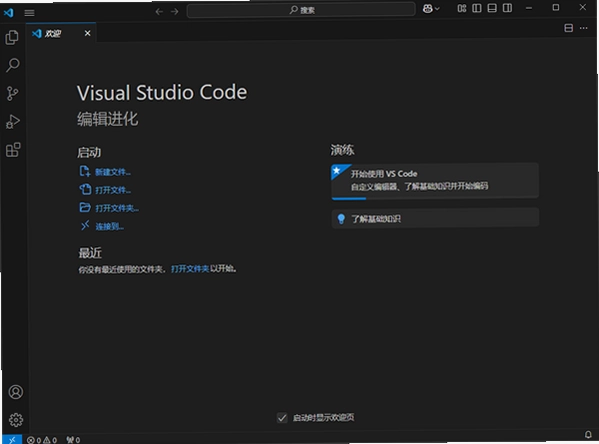This screenshot has height=444, width=599.
Task: Open the Run and Debug view
Action: (x=13, y=122)
